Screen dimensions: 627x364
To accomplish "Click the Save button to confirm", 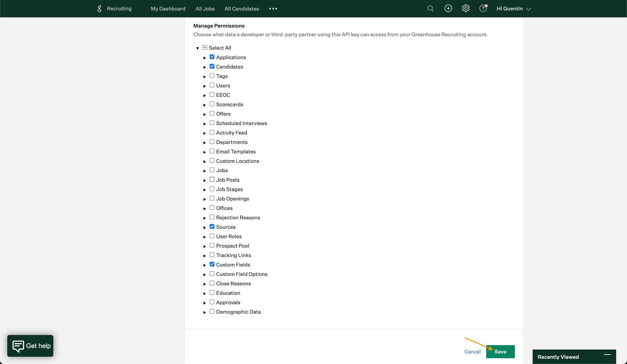I will pos(501,352).
